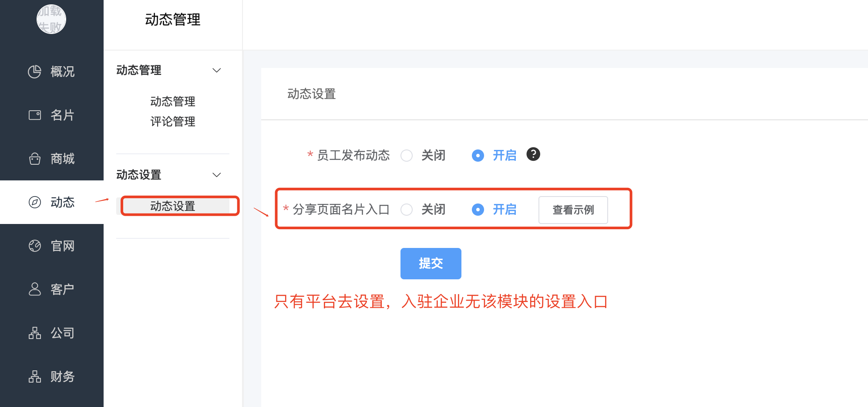Select the 名片 card icon in sidebar

pyautogui.click(x=34, y=115)
